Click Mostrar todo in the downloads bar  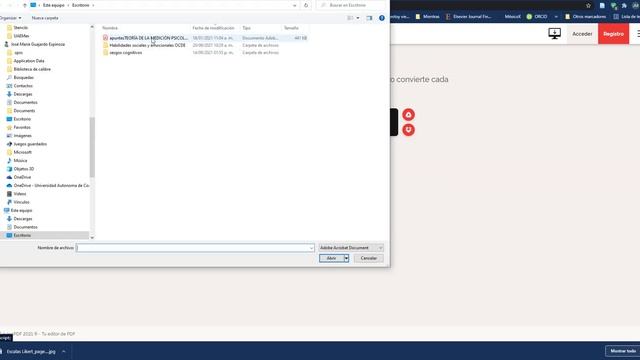point(623,351)
